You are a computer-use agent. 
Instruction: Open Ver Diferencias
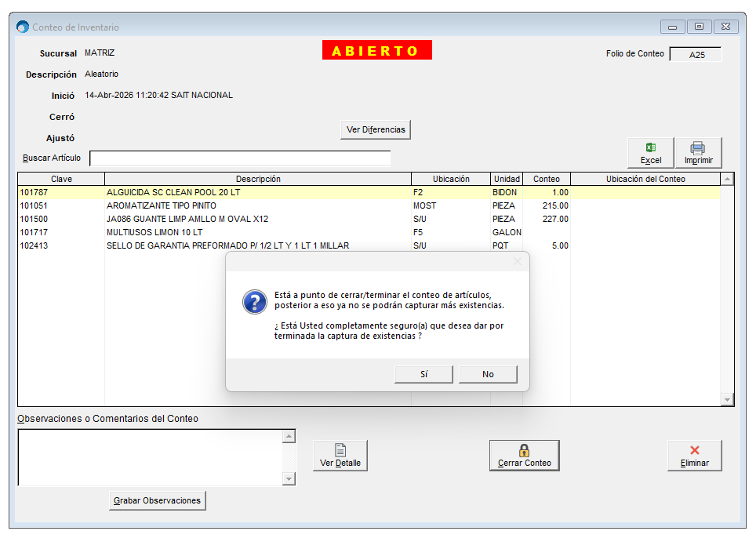pos(376,129)
